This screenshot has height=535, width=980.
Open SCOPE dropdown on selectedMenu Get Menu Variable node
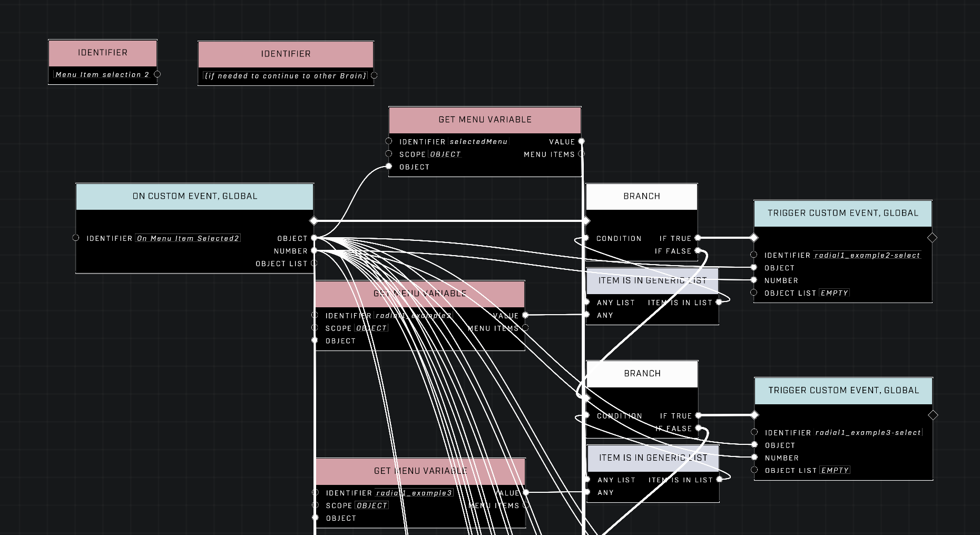[445, 154]
